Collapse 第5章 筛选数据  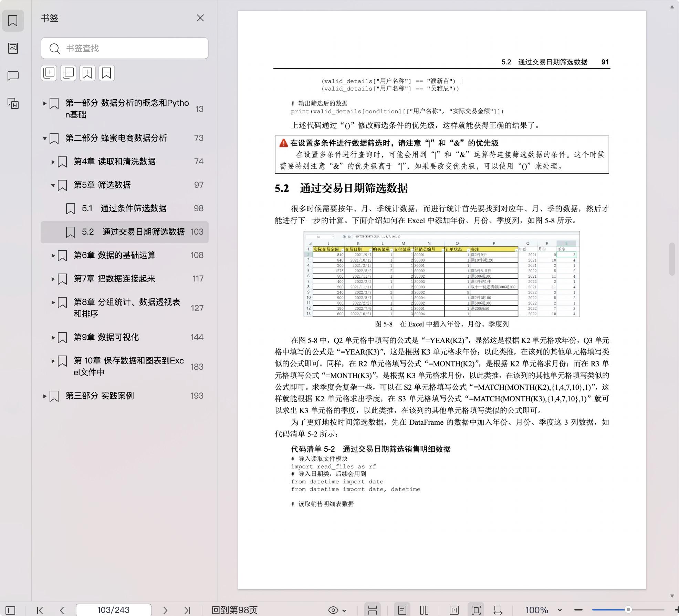coord(53,185)
